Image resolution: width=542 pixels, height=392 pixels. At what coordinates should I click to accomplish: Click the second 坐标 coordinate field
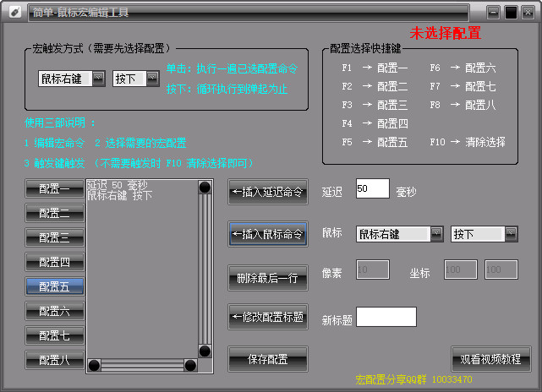pos(501,269)
